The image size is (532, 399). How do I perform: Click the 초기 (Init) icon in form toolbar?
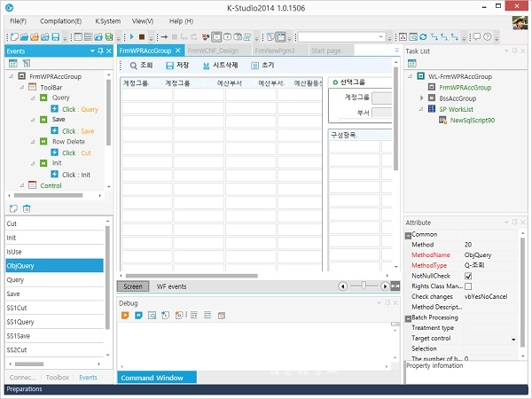(x=255, y=66)
